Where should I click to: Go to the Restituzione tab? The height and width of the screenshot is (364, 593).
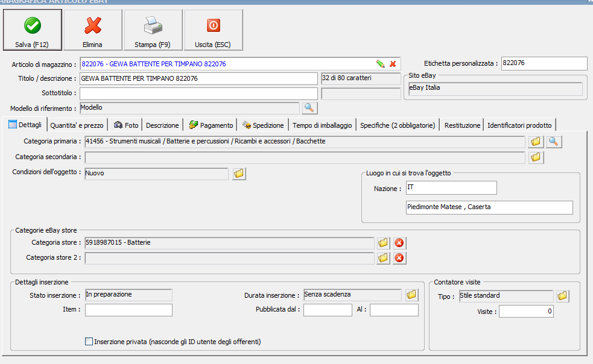click(x=462, y=125)
